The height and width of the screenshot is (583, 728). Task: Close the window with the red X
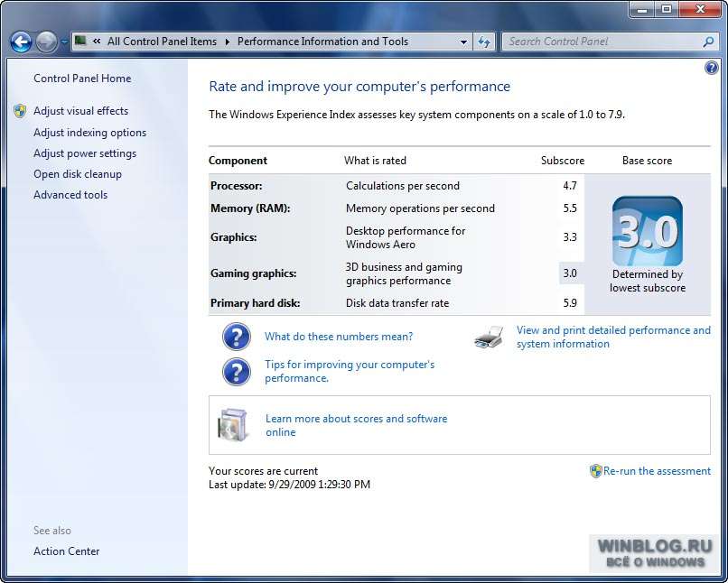(x=701, y=9)
